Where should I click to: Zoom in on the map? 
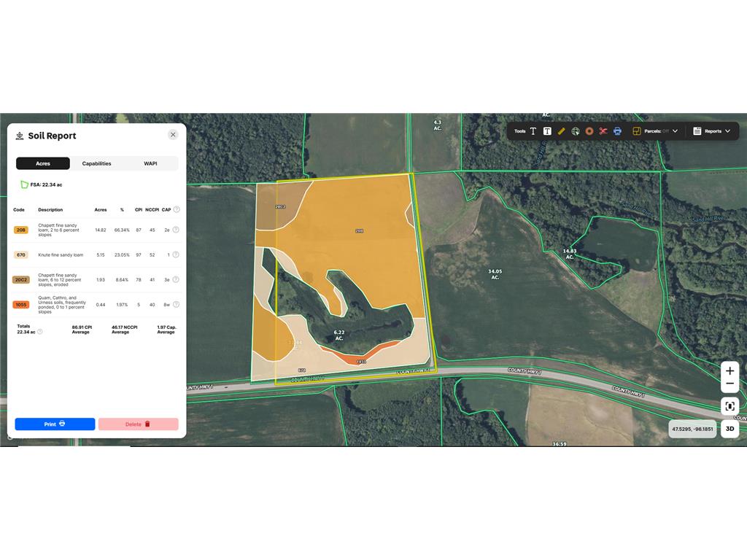[x=729, y=370]
